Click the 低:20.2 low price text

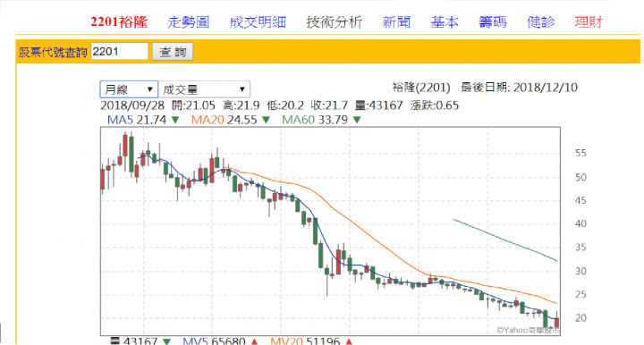(285, 105)
